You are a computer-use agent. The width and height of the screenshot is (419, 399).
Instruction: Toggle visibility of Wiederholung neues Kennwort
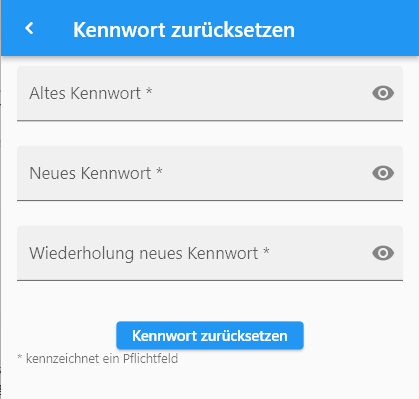[x=383, y=253]
